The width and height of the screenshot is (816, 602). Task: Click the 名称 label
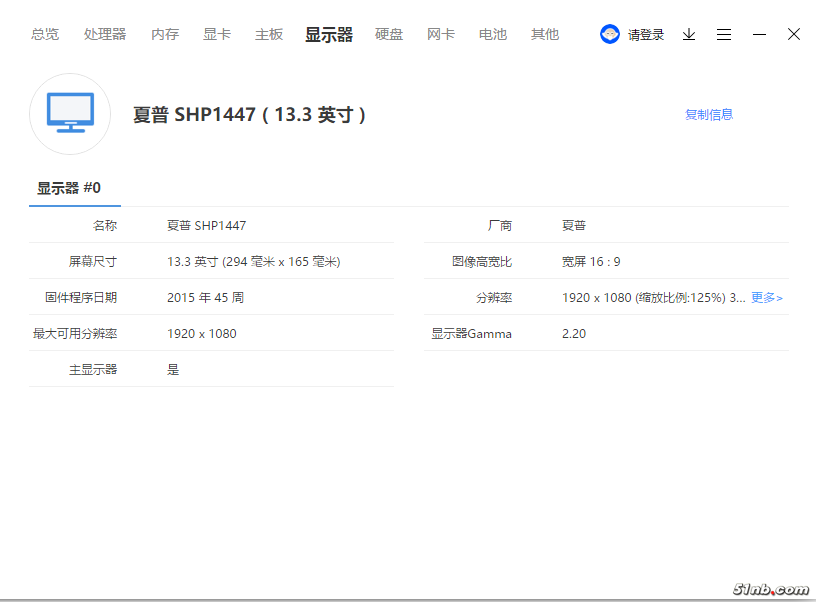pyautogui.click(x=105, y=226)
